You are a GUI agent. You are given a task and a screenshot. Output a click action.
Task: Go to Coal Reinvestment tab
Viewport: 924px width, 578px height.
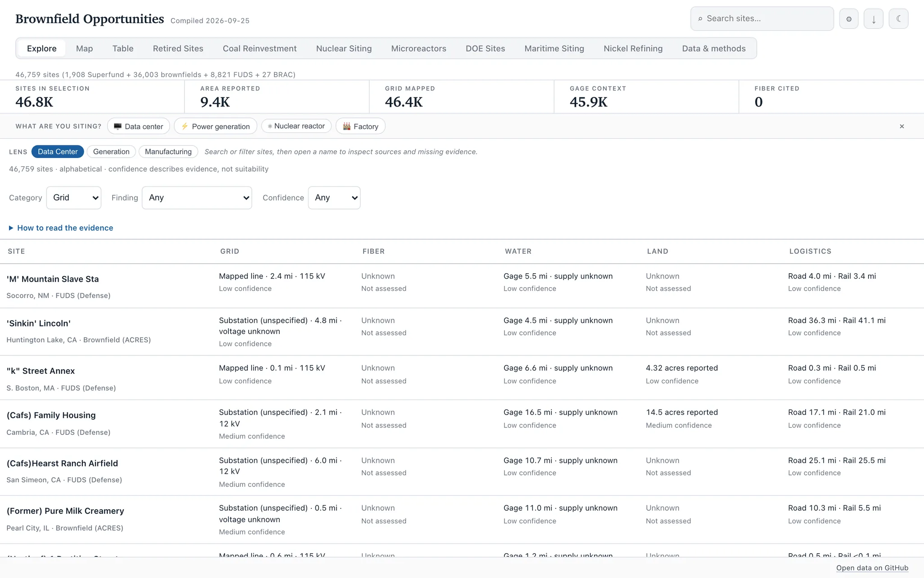260,48
